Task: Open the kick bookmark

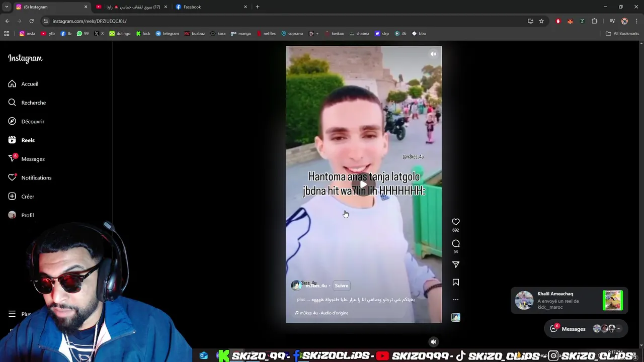Action: click(143, 34)
